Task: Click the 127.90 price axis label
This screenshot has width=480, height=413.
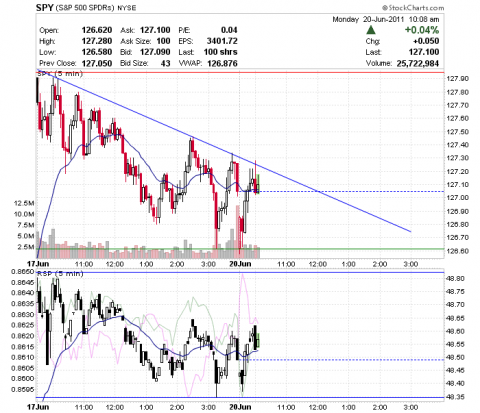Action: (457, 79)
